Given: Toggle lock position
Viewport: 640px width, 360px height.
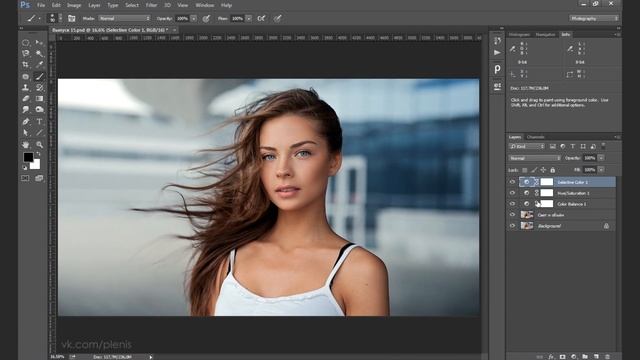Looking at the screenshot, I should [543, 170].
